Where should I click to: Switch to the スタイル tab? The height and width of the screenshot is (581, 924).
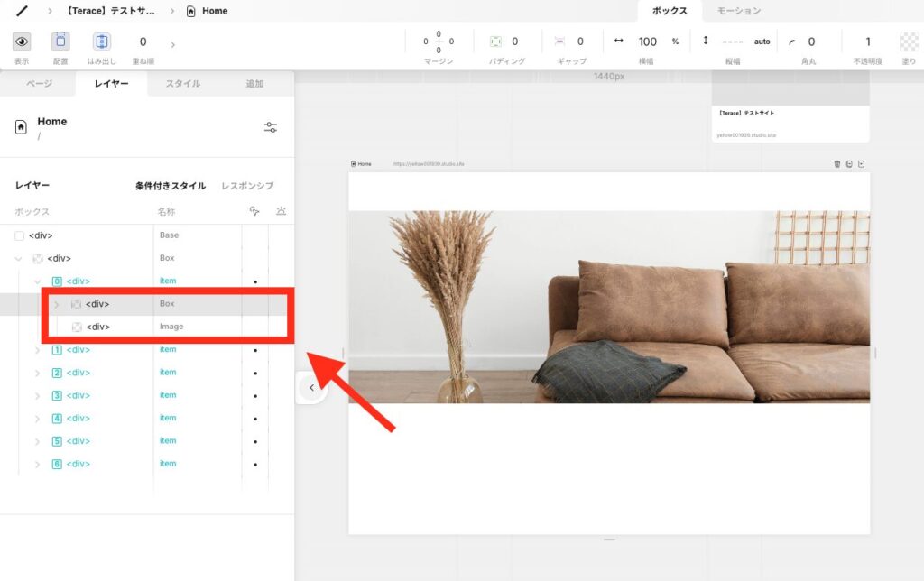tap(182, 84)
